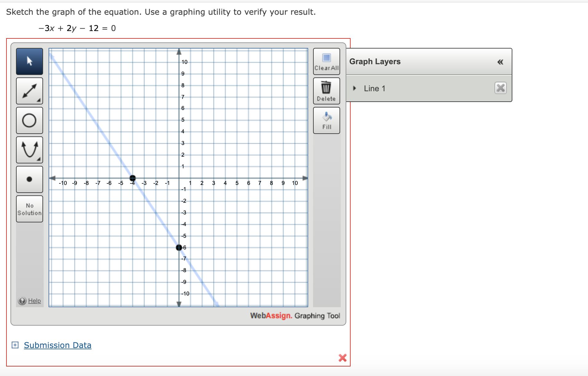Select the arrow selection tool
Screen dimensions: 588x376
point(29,61)
